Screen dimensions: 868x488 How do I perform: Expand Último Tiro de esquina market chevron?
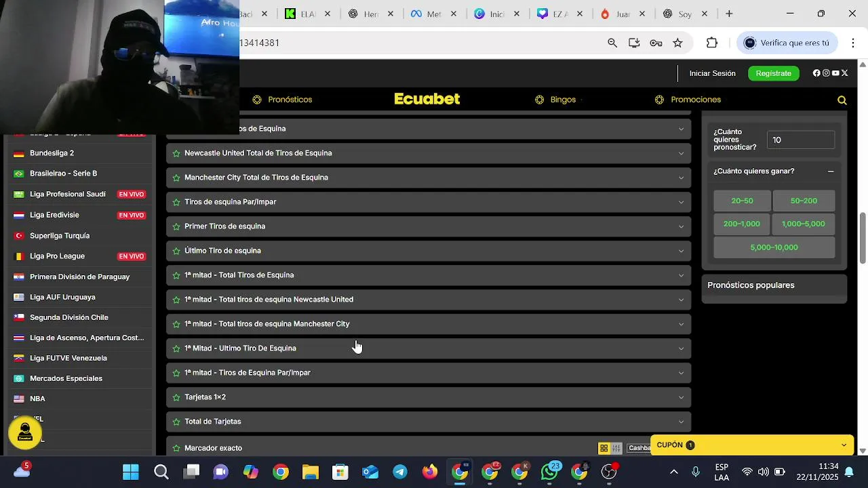tap(681, 251)
